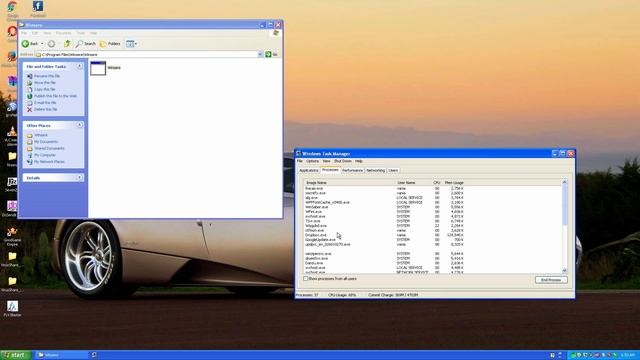Select the alg.exe process row

(x=384, y=198)
